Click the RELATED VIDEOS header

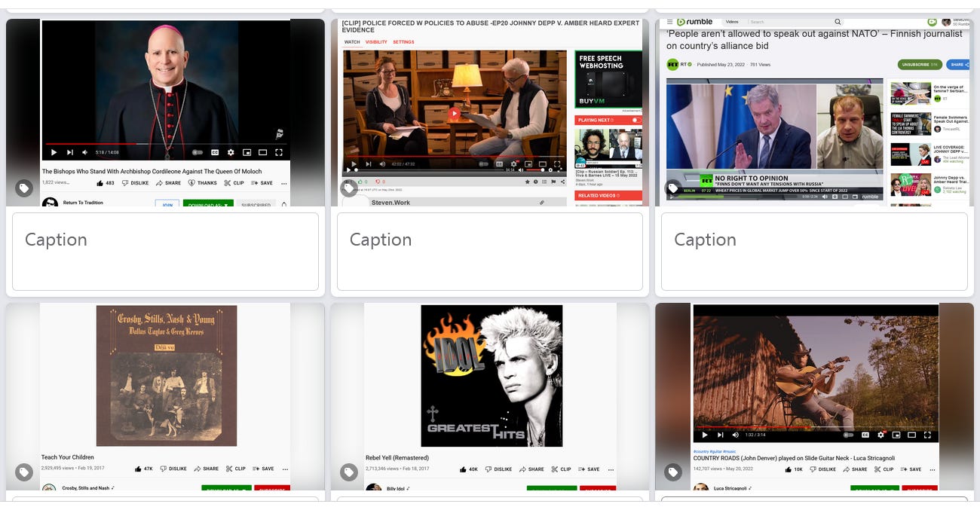(x=608, y=196)
